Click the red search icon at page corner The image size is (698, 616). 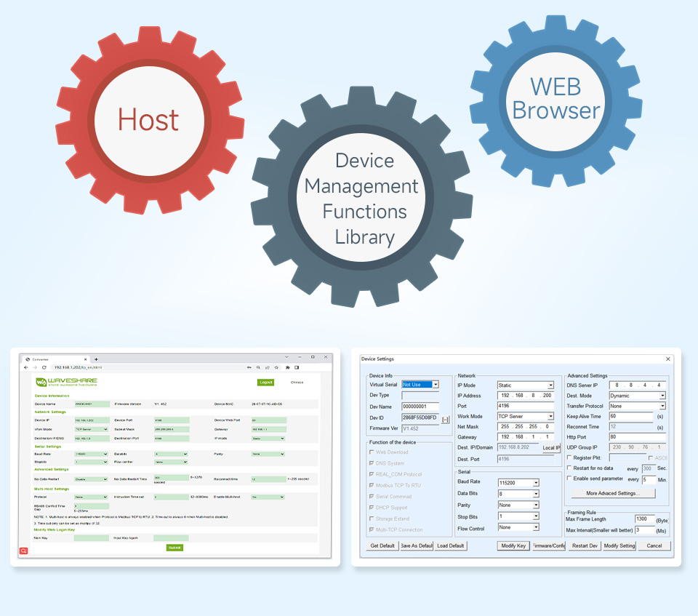[x=23, y=551]
